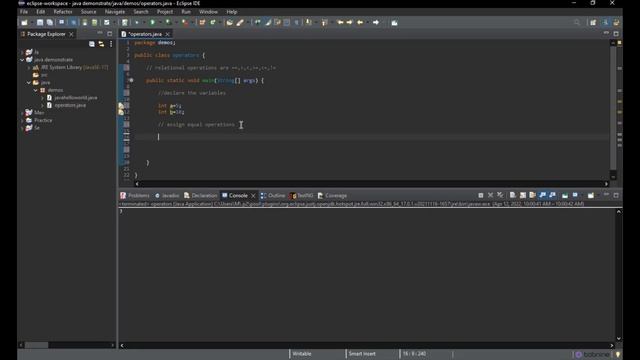Collapse the 'java' source folder node
The width and height of the screenshot is (640, 360).
coord(29,82)
